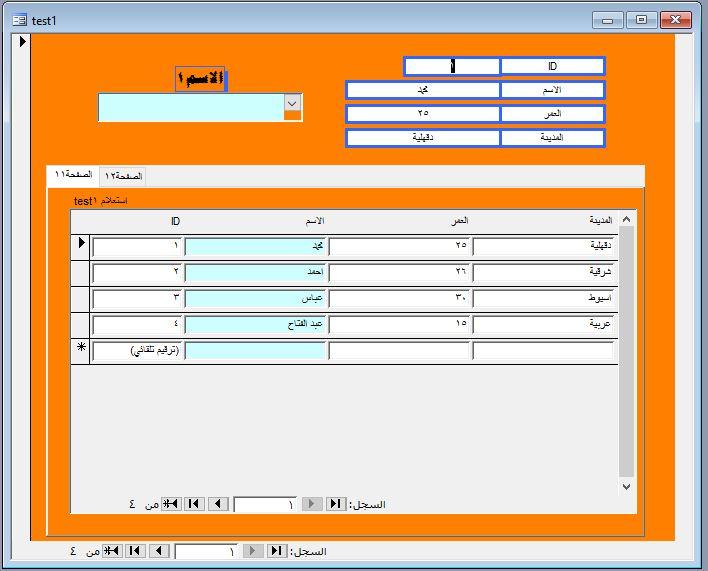The height and width of the screenshot is (571, 708).
Task: Click the single left-arrow button in subform navigation bar
Action: click(218, 504)
